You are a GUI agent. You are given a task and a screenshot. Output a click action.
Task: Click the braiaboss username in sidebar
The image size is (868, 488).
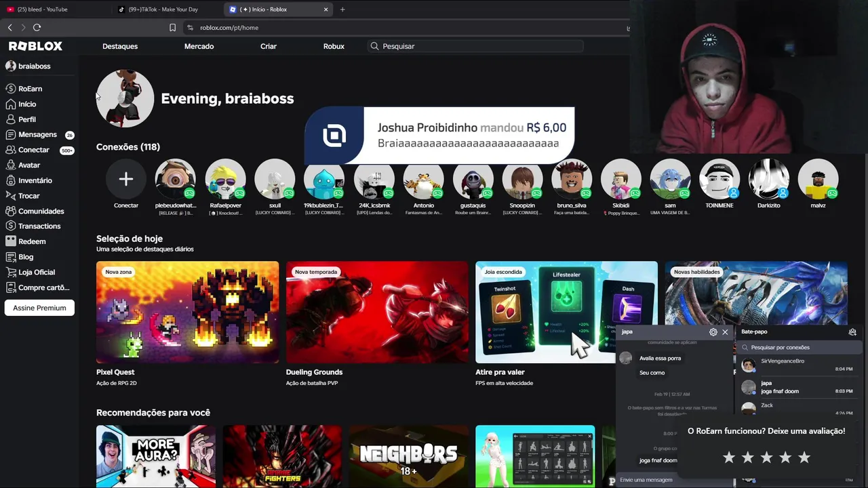(35, 66)
